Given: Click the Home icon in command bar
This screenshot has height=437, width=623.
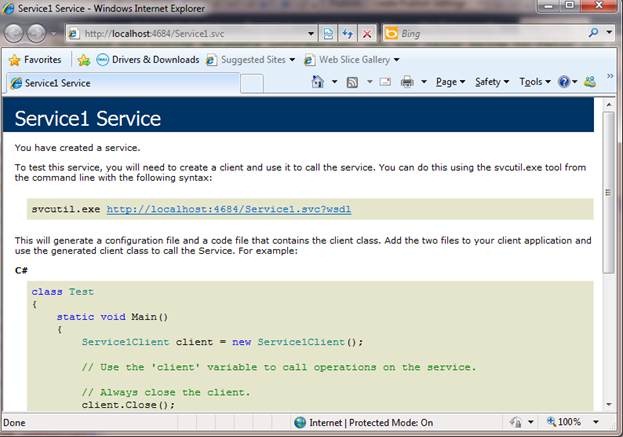Looking at the screenshot, I should (317, 82).
